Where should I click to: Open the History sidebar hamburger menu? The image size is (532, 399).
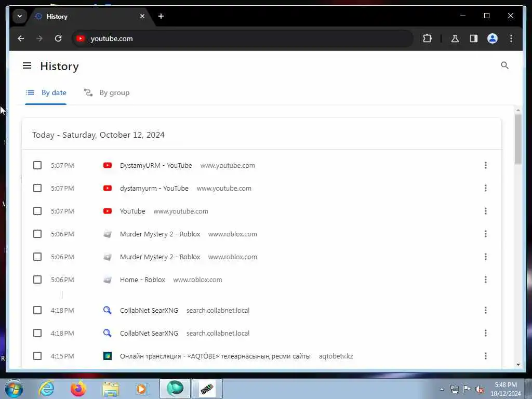click(27, 65)
